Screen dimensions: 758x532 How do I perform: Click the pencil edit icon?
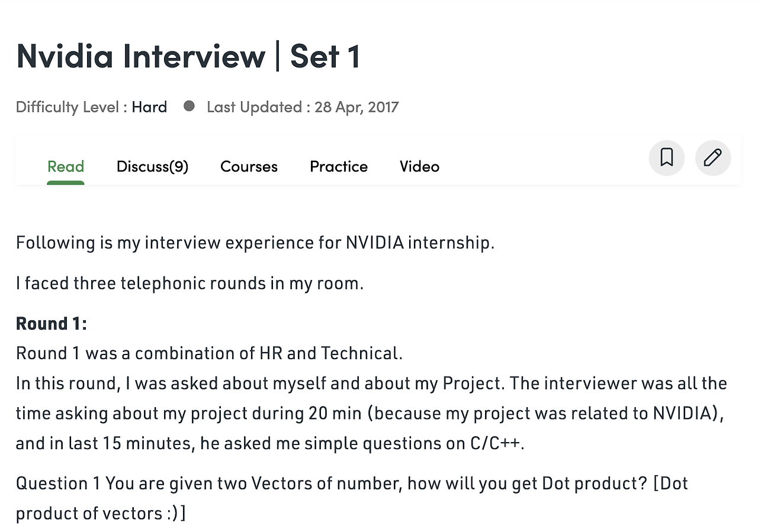712,157
